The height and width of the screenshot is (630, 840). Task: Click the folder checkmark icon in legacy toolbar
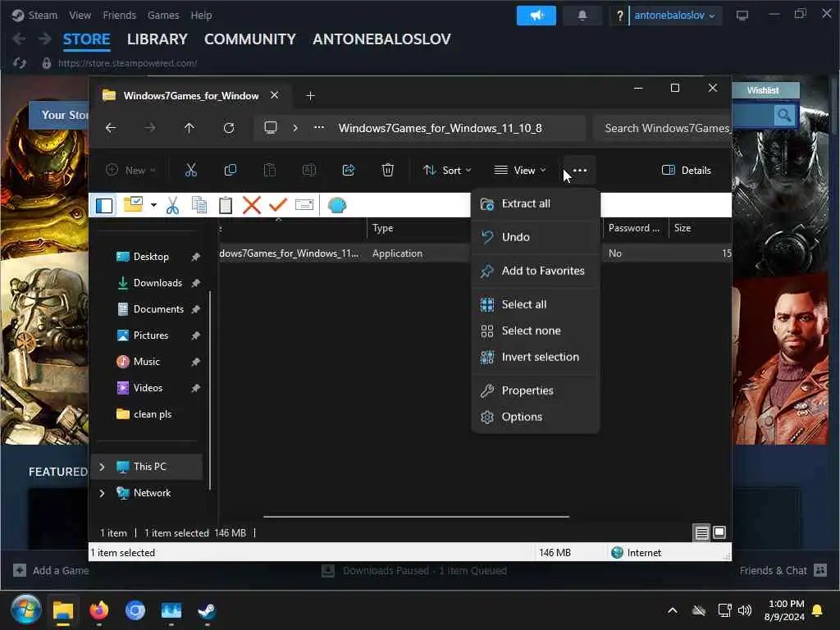133,204
